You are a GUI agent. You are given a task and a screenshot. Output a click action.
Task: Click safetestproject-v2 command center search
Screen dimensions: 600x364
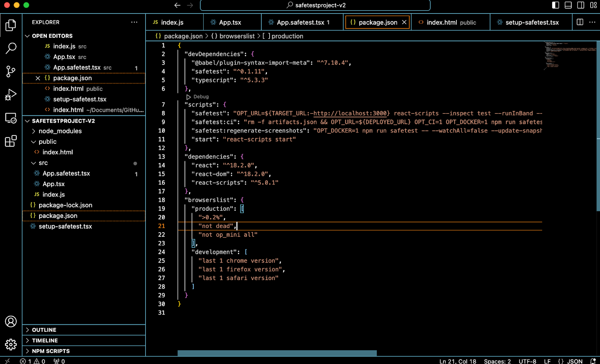pos(315,5)
